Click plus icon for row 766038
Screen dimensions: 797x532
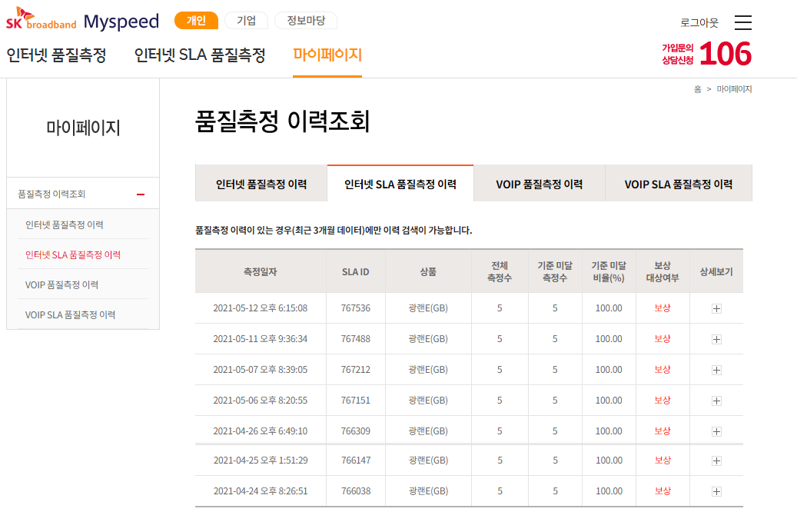tap(716, 491)
